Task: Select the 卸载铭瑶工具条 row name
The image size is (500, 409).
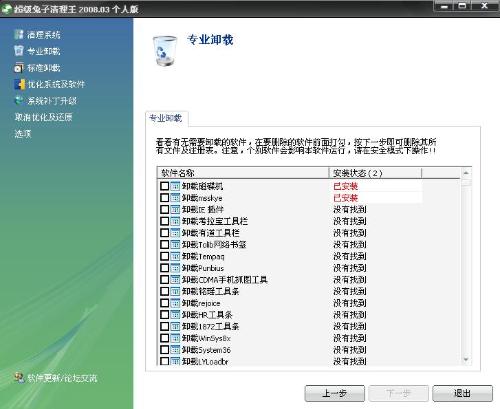Action: (x=210, y=291)
